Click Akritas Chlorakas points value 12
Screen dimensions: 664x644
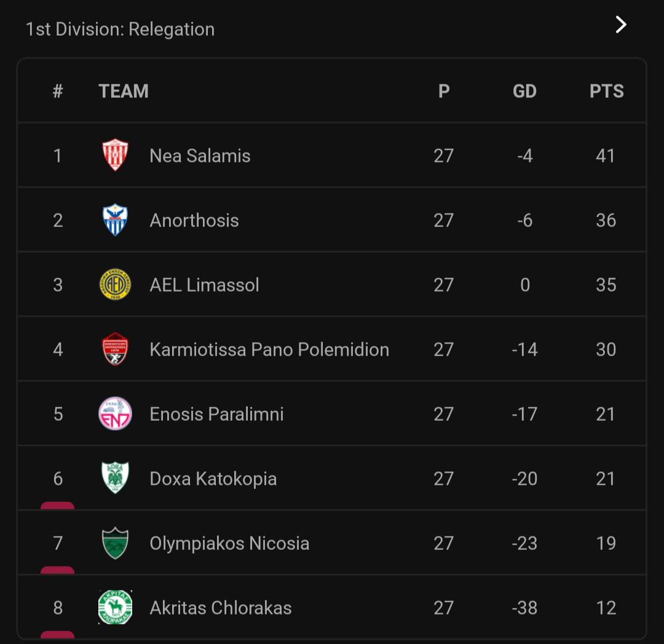(606, 608)
